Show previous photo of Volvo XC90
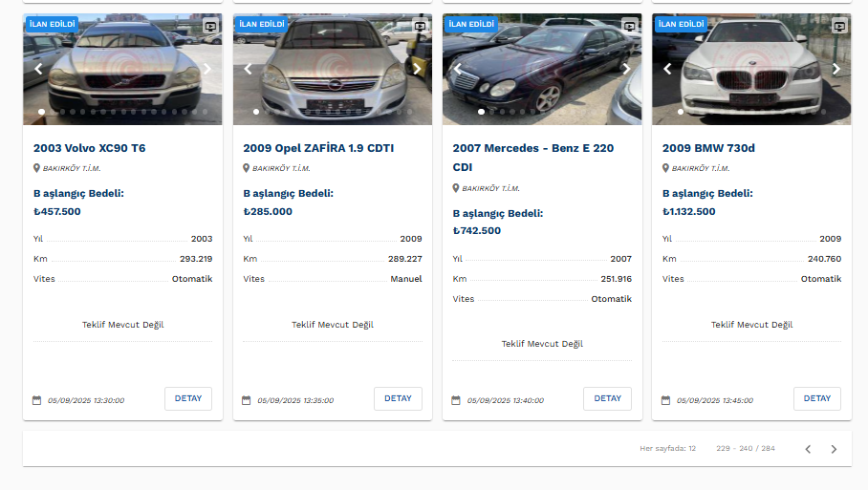868x490 pixels. pyautogui.click(x=38, y=69)
